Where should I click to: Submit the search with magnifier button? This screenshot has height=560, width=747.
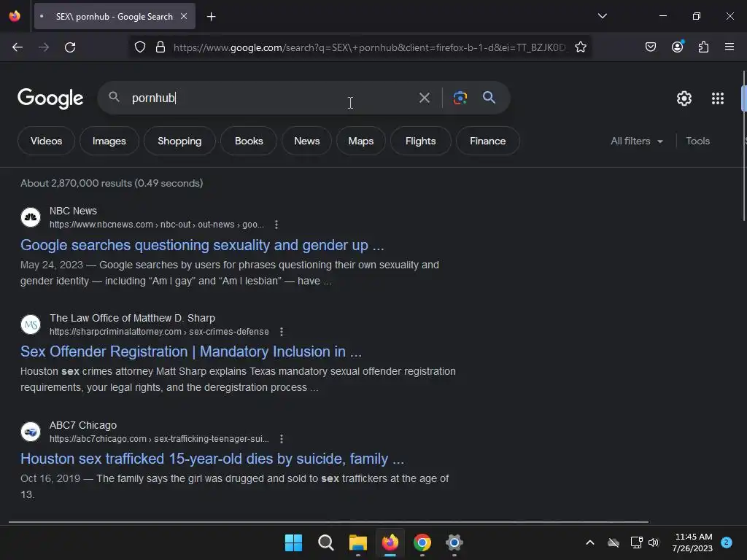[x=489, y=98]
